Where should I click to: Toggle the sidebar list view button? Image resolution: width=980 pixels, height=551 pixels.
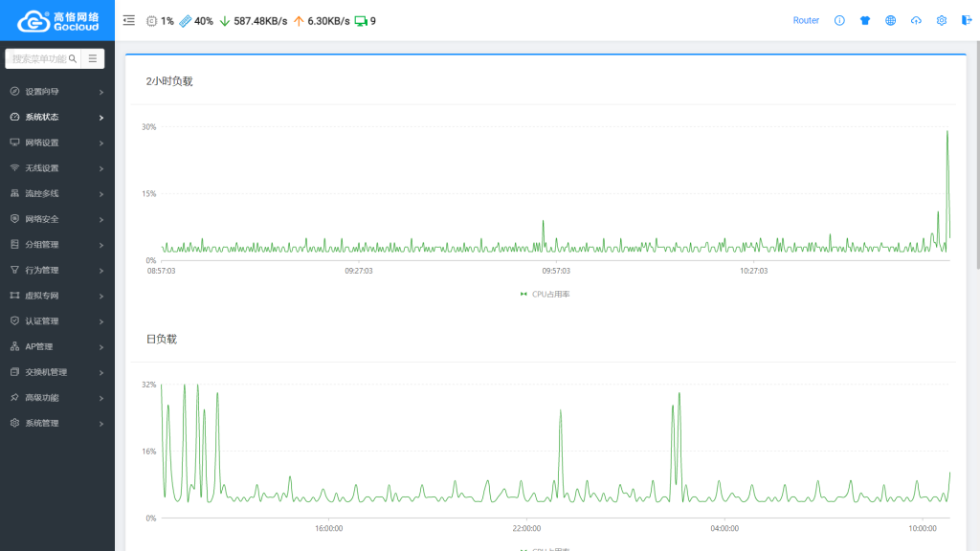click(x=93, y=58)
